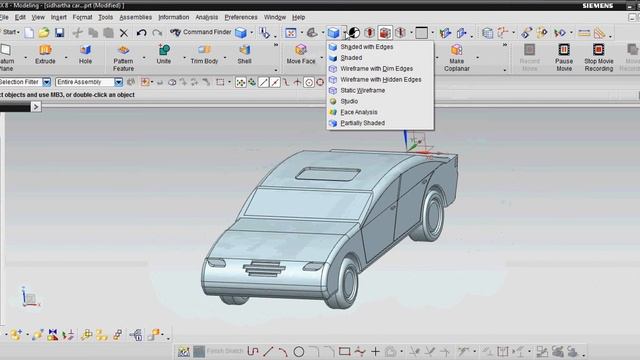Open the Assemblies menu
The image size is (640, 360).
click(136, 17)
